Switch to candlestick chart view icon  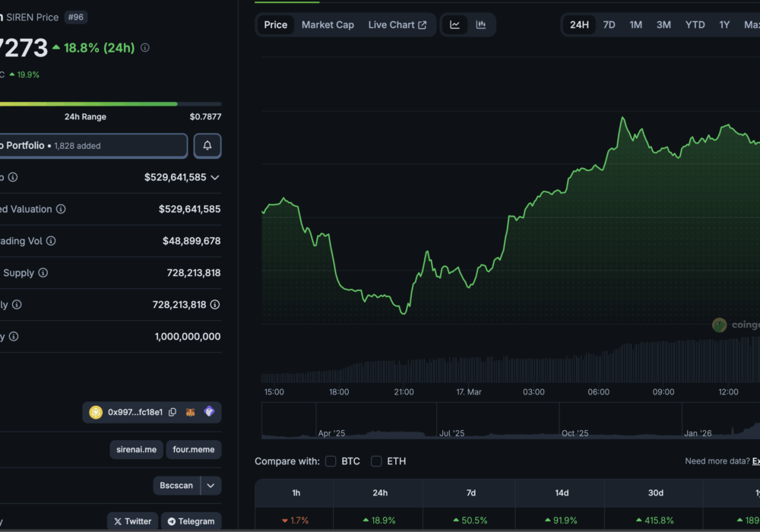[x=481, y=25]
